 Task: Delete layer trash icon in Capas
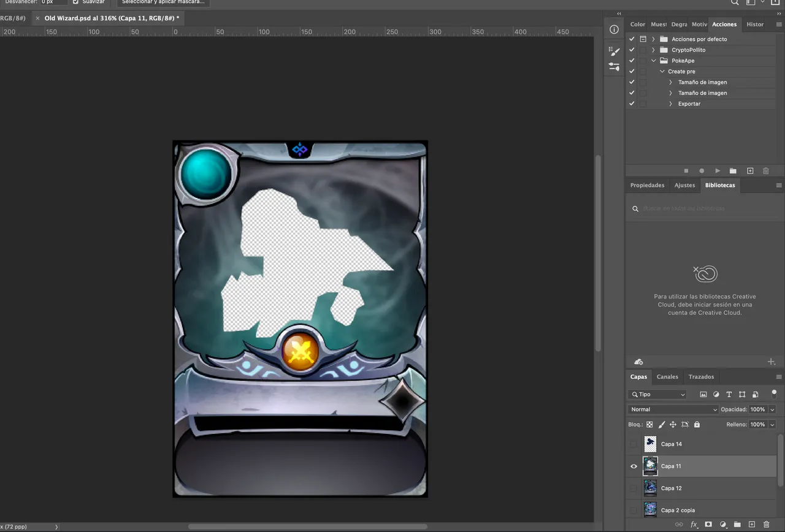(766, 525)
